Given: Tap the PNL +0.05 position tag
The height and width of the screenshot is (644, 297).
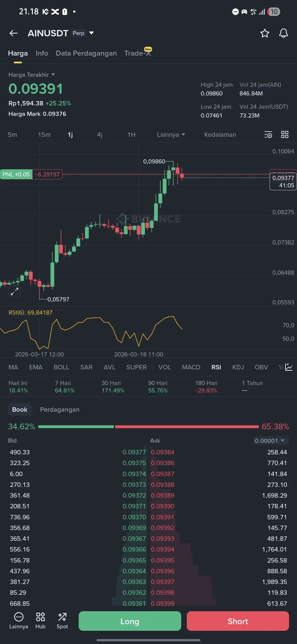Looking at the screenshot, I should pos(16,174).
